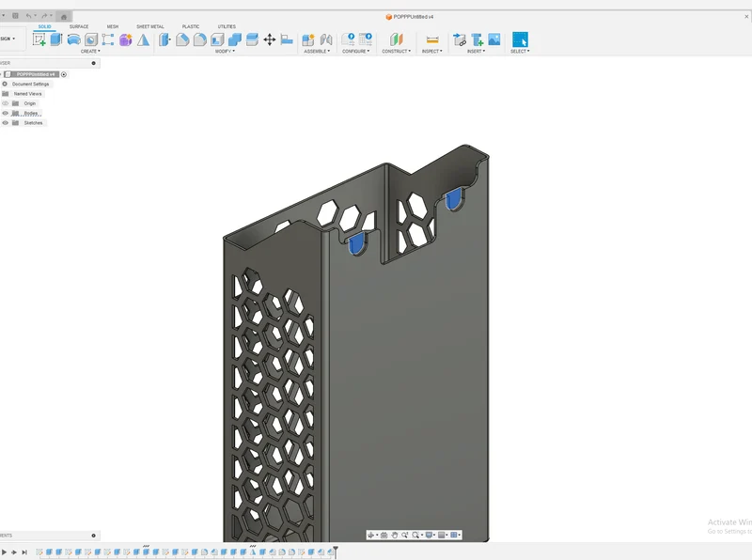Toggle visibility of the Origin folder

point(6,103)
